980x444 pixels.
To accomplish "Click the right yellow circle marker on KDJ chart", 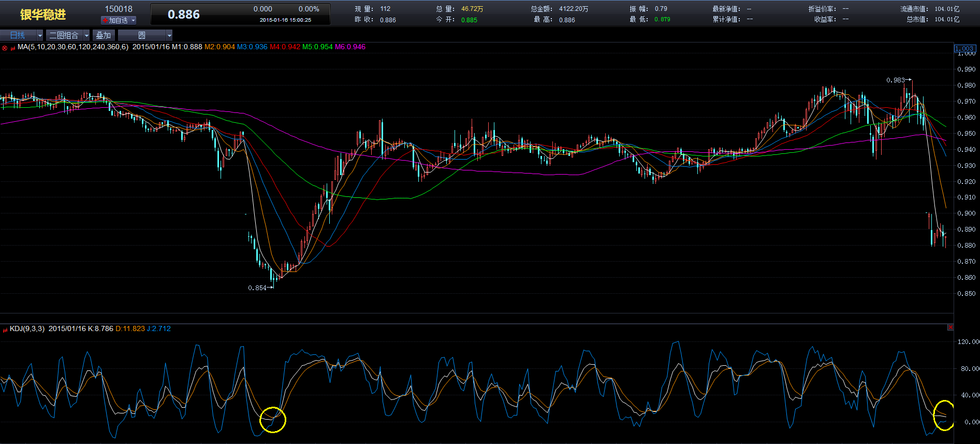I will click(x=944, y=415).
